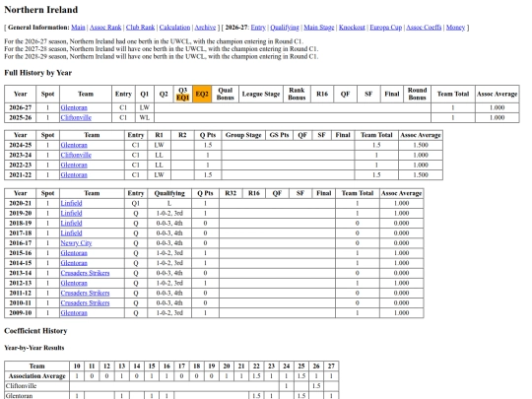Open the Money link
The image size is (532, 399).
(455, 28)
